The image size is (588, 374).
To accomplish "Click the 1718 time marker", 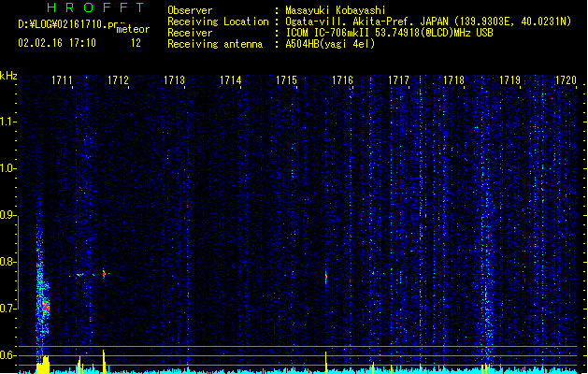I will point(453,80).
